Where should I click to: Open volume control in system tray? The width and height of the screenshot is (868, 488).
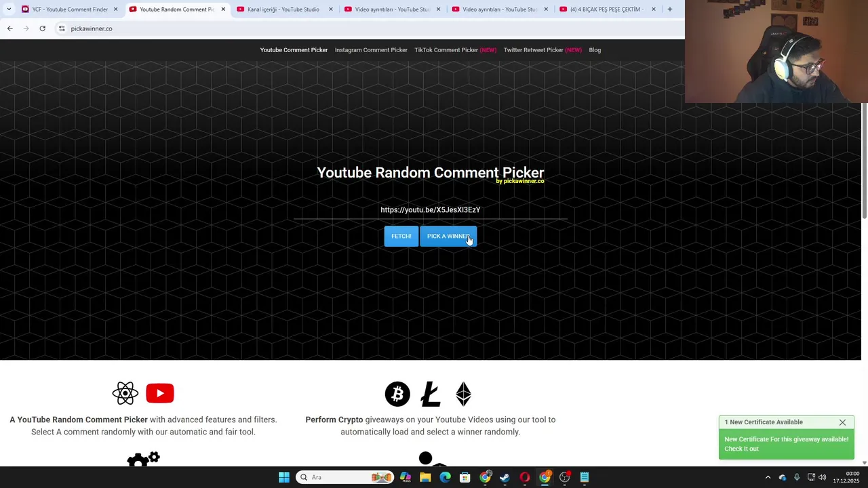pos(822,477)
